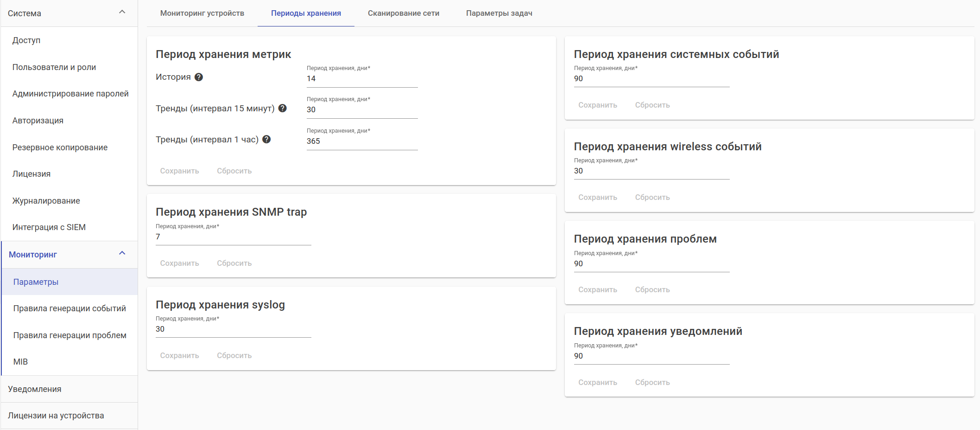The height and width of the screenshot is (430, 980).
Task: Click help icon for 15-minute trends
Action: (x=283, y=108)
